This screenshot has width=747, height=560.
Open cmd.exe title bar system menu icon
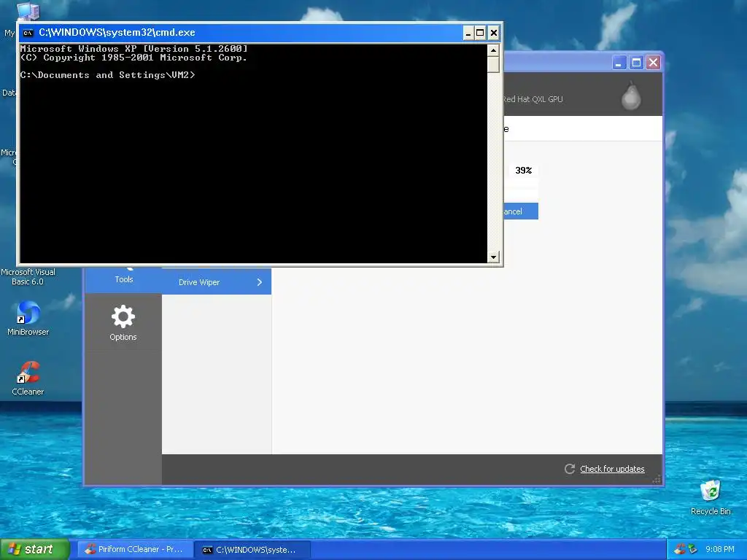point(28,33)
